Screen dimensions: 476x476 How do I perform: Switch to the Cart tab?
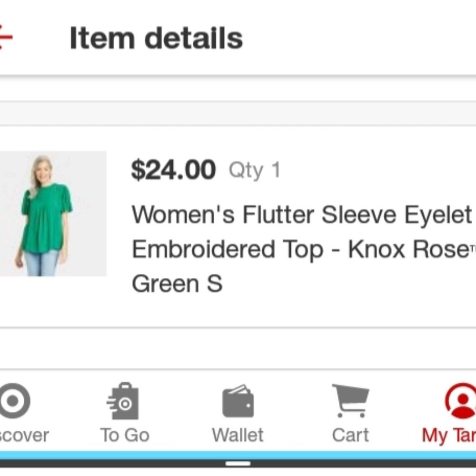pyautogui.click(x=351, y=414)
